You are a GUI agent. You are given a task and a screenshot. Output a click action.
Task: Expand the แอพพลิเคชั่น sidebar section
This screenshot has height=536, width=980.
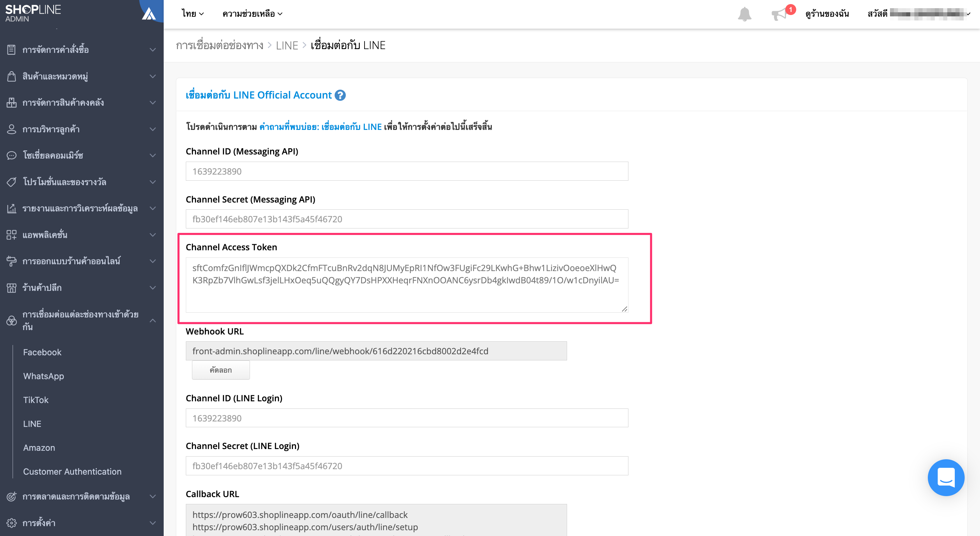click(152, 235)
